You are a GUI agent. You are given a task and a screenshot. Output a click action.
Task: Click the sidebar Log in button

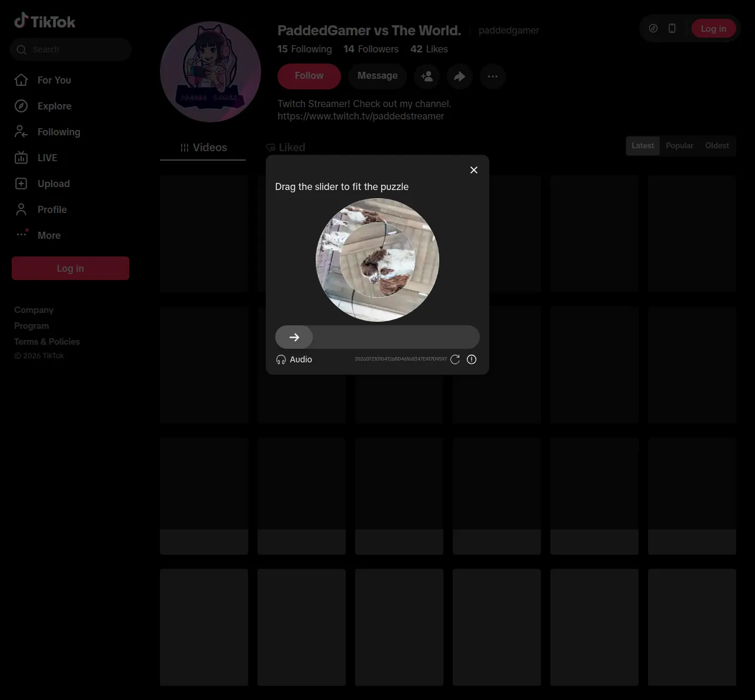[x=71, y=268]
